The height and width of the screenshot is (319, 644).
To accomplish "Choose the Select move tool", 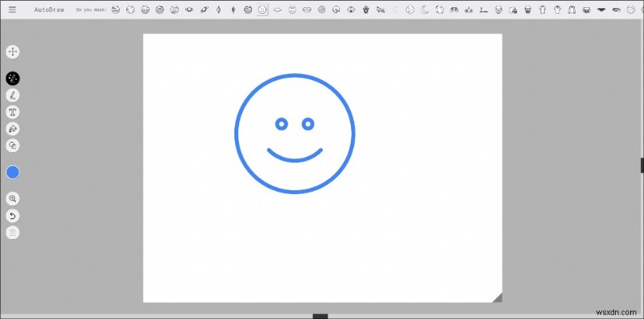I will [13, 52].
